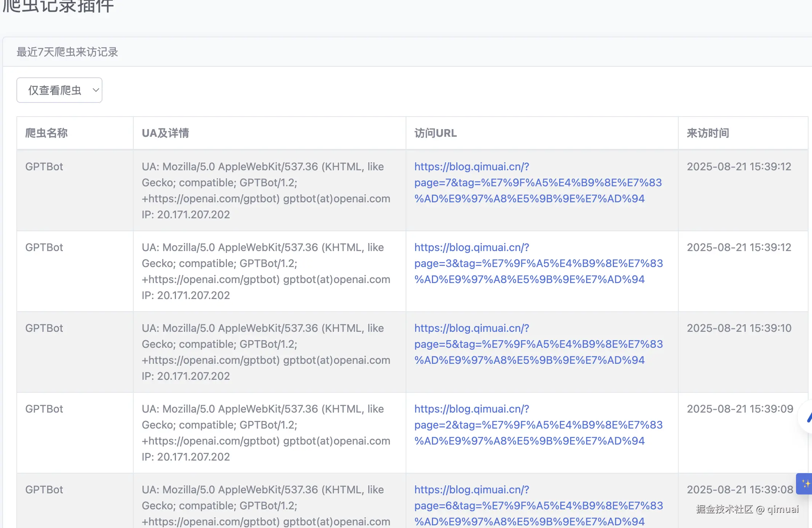Click the 15:39:10 visit timestamp cell

(x=739, y=328)
